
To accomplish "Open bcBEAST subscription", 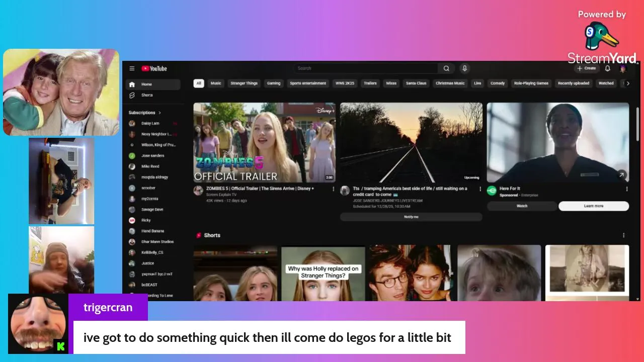I will (153, 285).
